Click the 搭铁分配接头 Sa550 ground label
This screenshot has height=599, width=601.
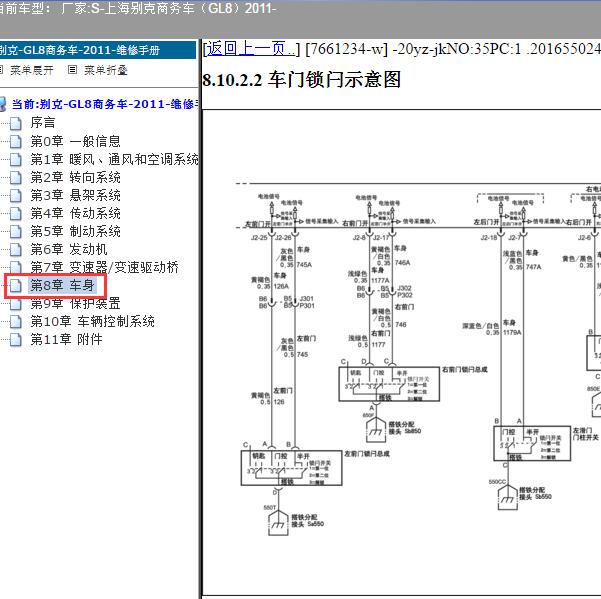307,520
